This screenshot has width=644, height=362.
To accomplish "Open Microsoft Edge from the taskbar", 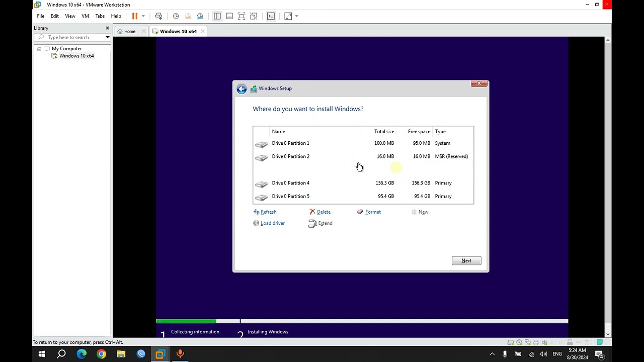I will pos(82,354).
